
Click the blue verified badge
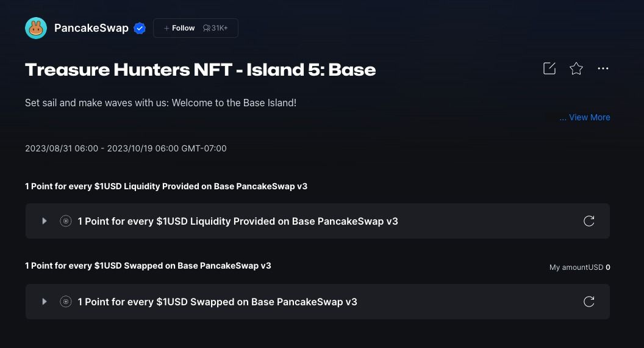pos(140,28)
